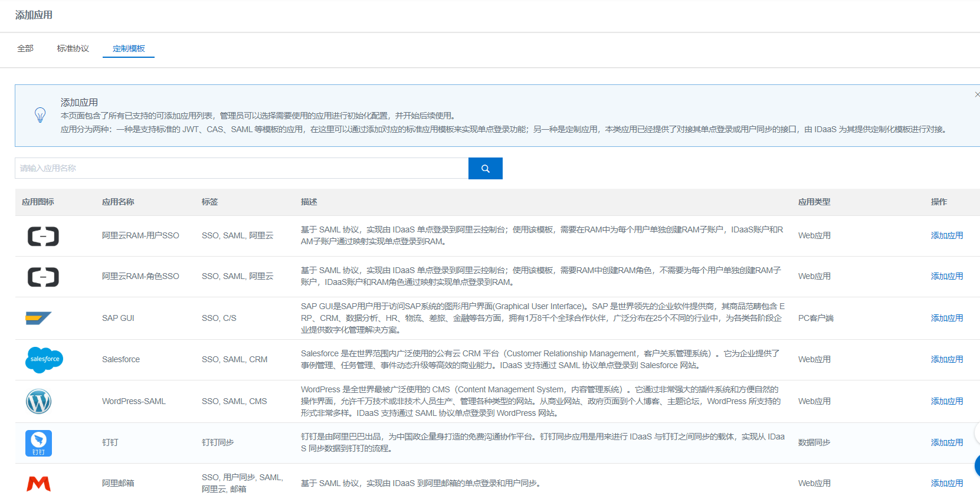Click the Salesforce description text
Image resolution: width=980 pixels, height=502 pixels.
tap(540, 359)
